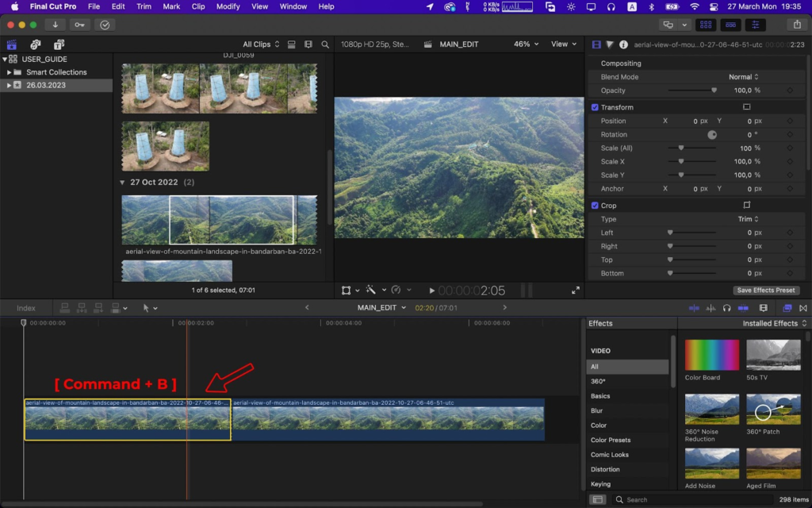Open the Trim menu
812x508 pixels.
[x=144, y=6]
